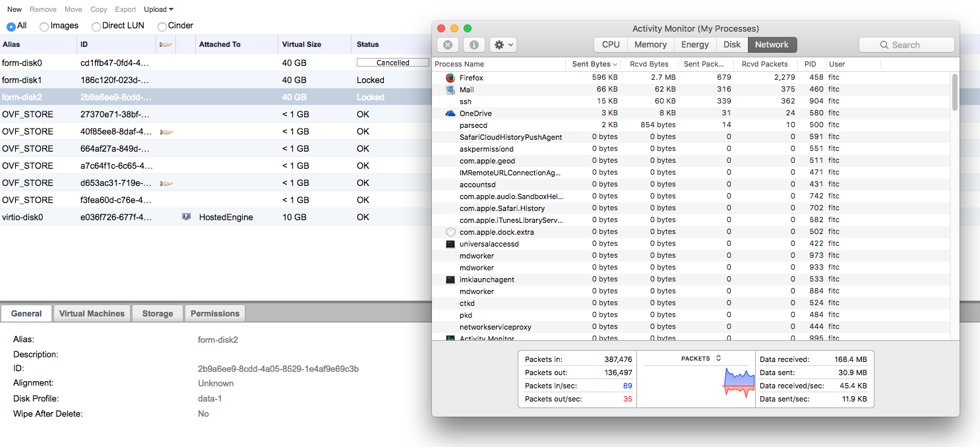Select the Images radio button

pos(44,26)
